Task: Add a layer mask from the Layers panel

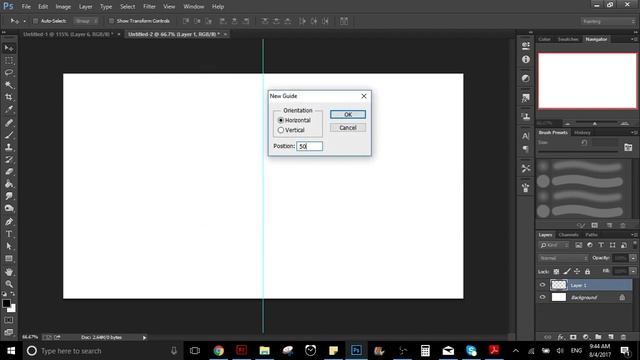Action: 573,337
